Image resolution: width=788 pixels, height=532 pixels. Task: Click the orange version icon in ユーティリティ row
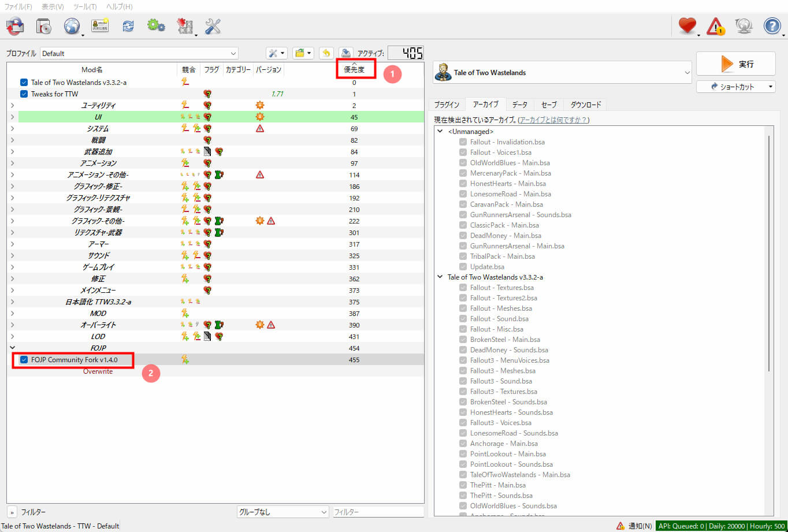pos(259,106)
